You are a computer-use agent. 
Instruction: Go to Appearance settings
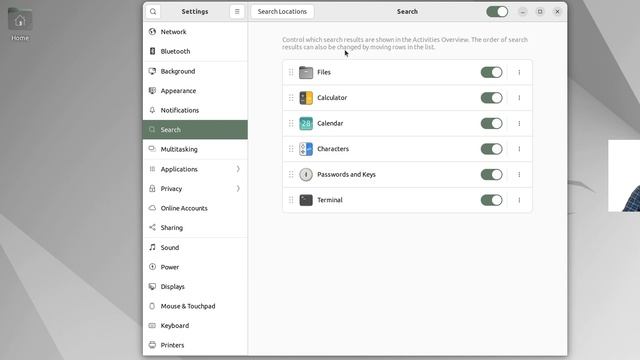[x=195, y=91]
